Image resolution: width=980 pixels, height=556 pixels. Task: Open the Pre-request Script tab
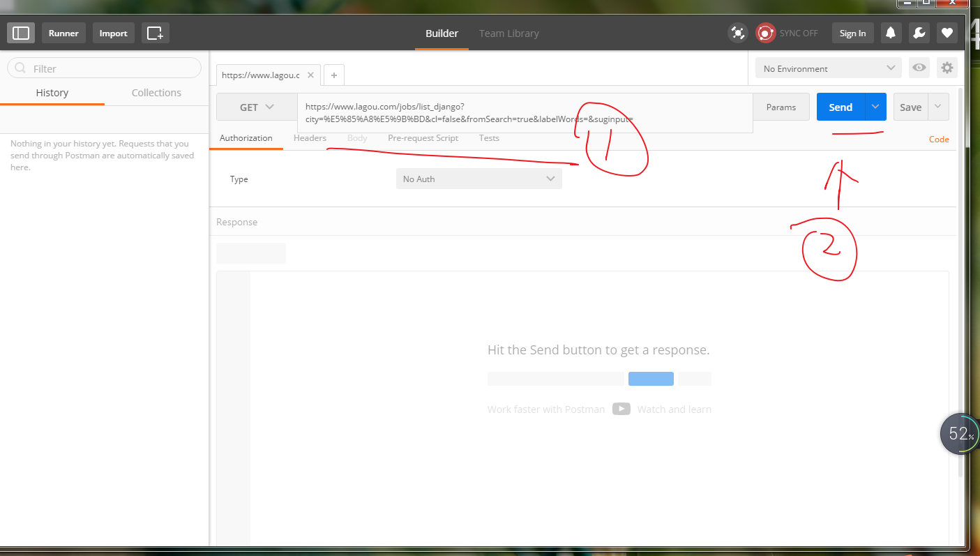[x=423, y=138]
